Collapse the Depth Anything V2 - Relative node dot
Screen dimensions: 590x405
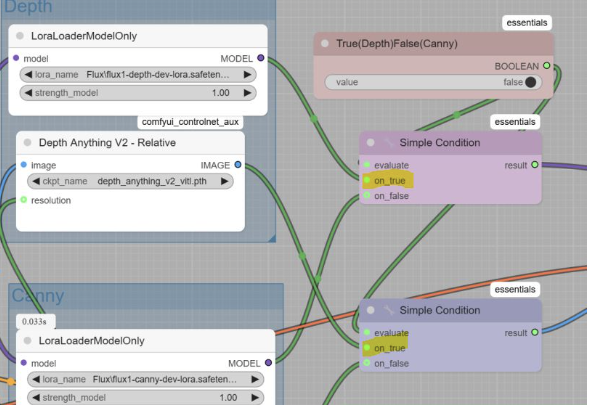[x=27, y=142]
